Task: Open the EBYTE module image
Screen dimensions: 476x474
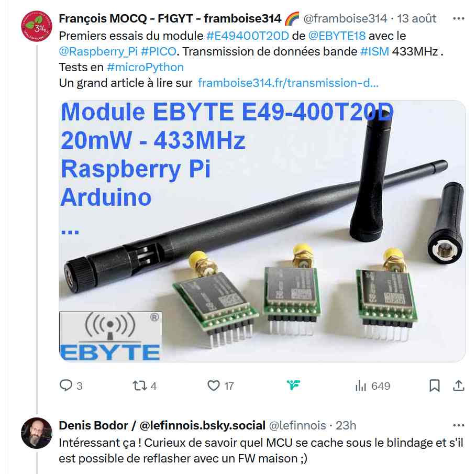Action: tap(262, 231)
